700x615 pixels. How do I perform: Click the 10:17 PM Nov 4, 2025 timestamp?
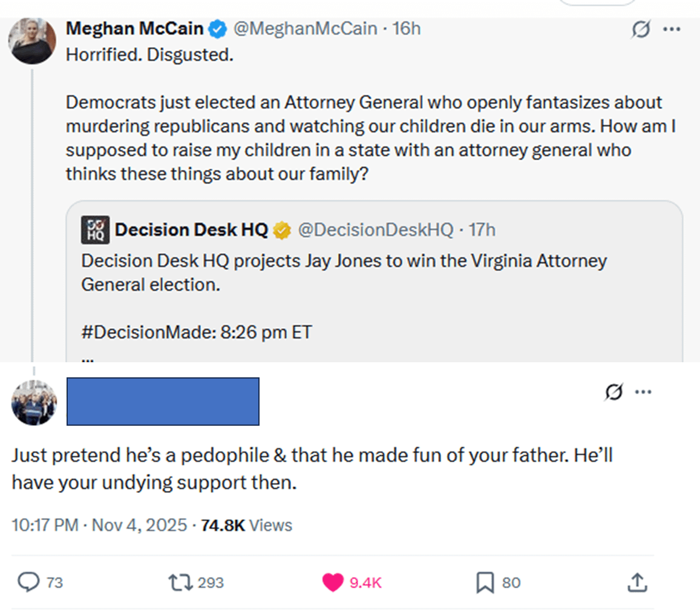(x=99, y=525)
